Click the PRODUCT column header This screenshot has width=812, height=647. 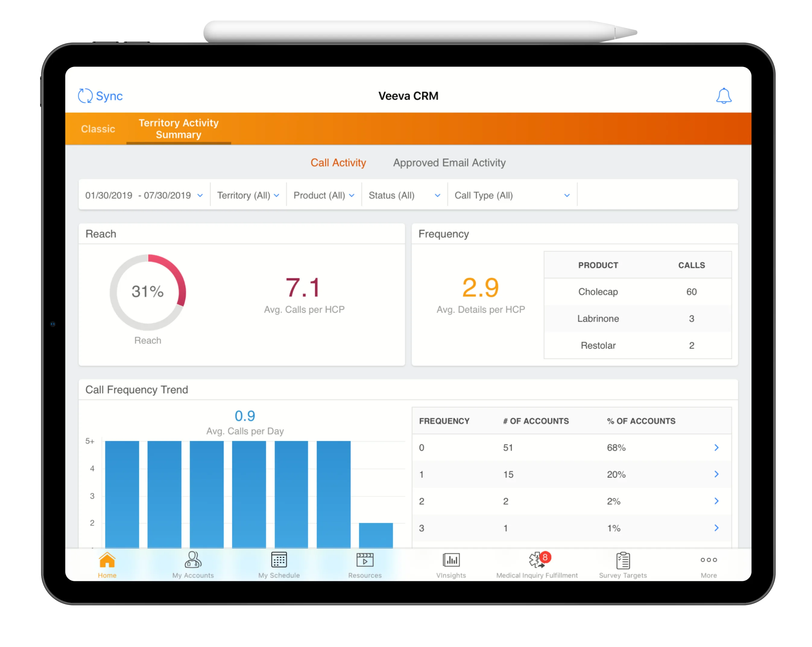point(598,265)
